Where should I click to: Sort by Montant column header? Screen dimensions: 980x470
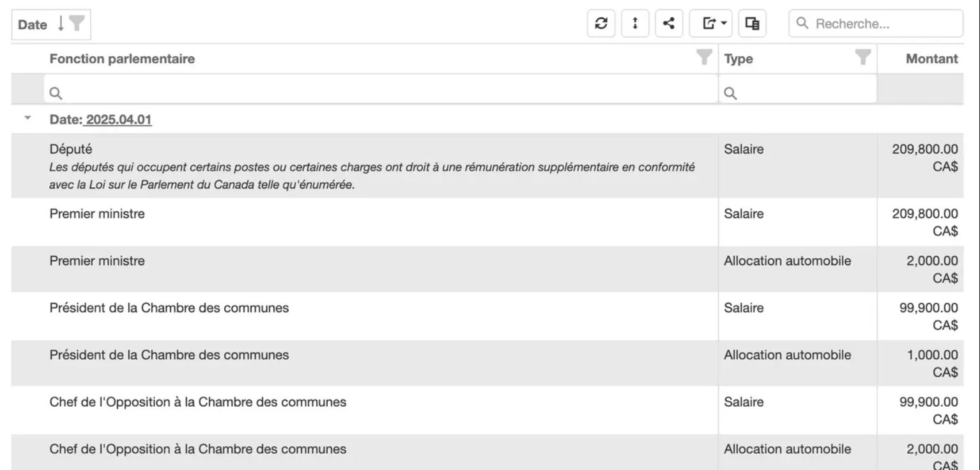pos(931,59)
